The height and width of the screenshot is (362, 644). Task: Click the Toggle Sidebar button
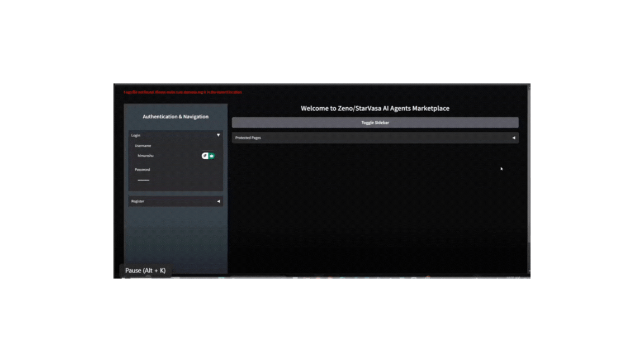point(375,122)
